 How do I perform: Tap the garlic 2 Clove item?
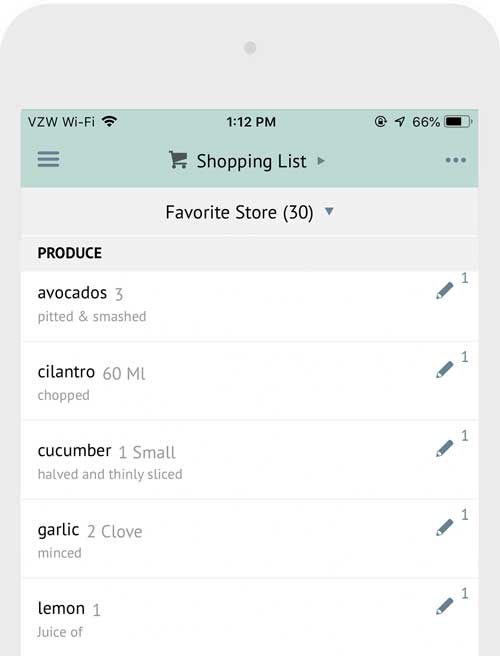tap(250, 539)
